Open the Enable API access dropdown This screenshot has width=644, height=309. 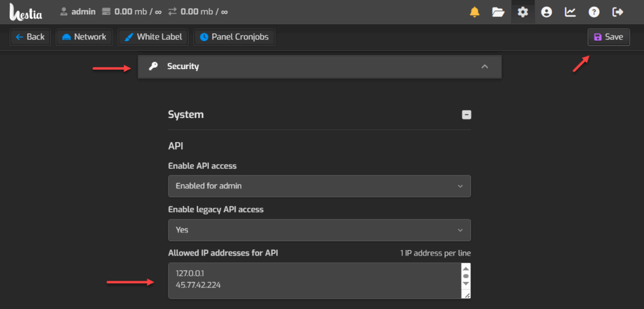[319, 186]
